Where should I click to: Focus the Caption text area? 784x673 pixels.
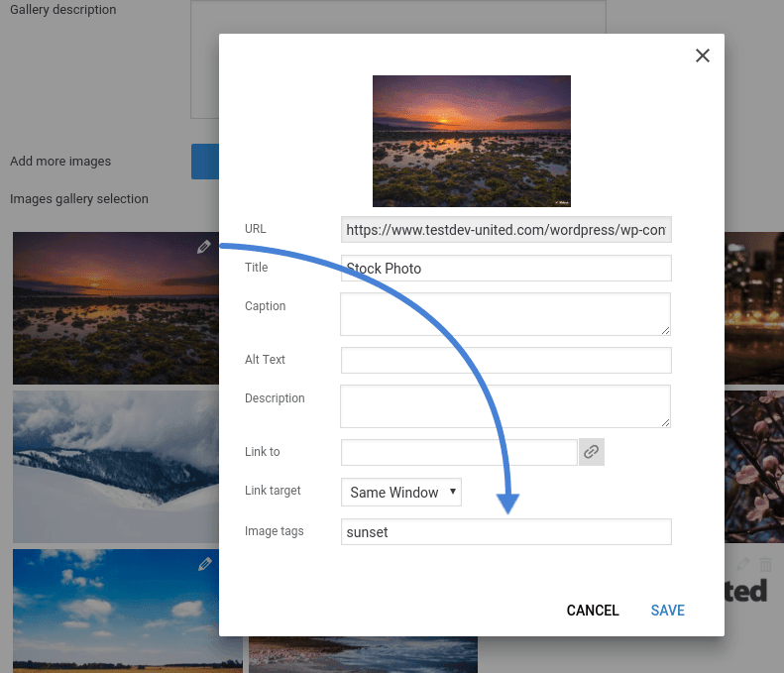[505, 313]
